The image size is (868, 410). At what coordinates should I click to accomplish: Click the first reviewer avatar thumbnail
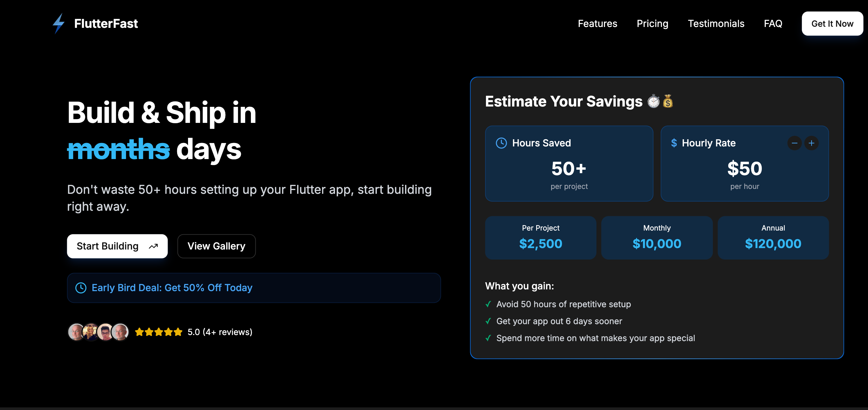coord(76,332)
